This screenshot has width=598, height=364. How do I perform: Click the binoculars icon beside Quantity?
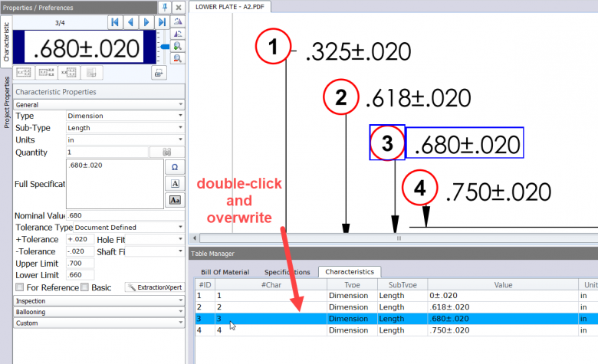point(166,152)
